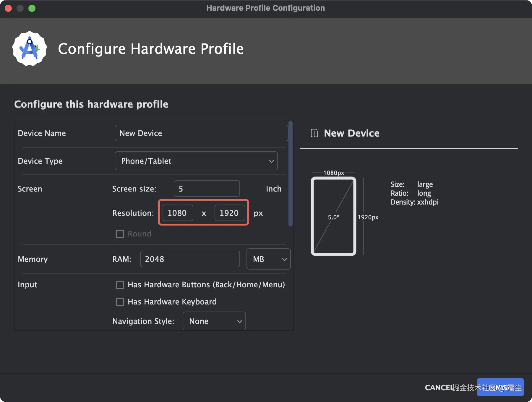Click the Android Studio logo icon
Image resolution: width=532 pixels, height=402 pixels.
[x=30, y=49]
